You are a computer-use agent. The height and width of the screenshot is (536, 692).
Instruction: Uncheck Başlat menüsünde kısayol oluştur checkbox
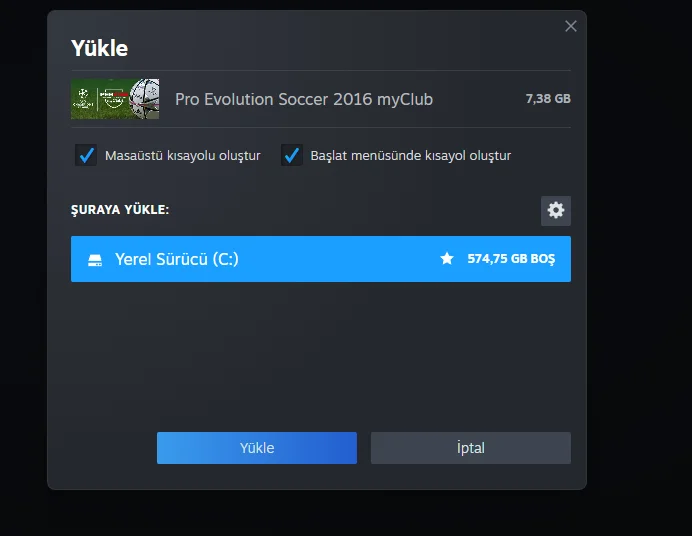(x=292, y=155)
